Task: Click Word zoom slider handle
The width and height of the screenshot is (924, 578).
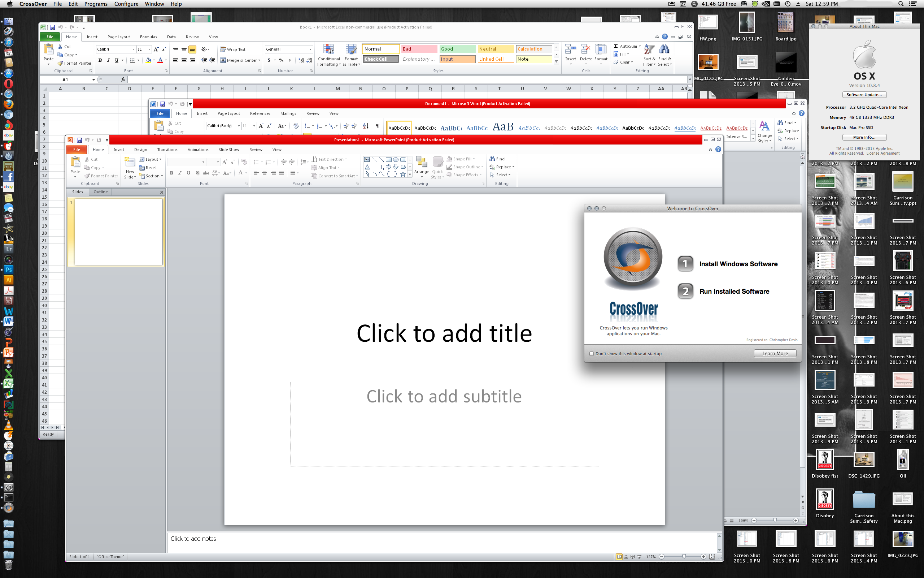Action: point(775,520)
